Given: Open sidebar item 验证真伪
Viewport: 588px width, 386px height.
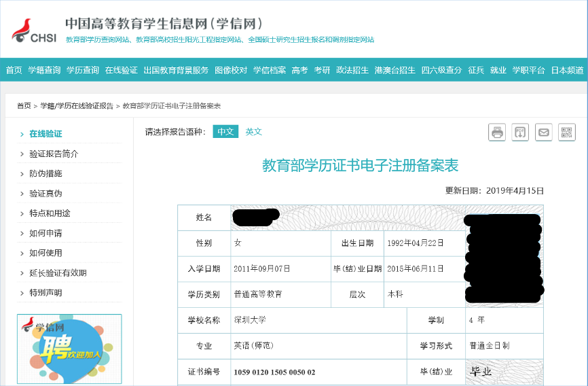Looking at the screenshot, I should point(45,194).
